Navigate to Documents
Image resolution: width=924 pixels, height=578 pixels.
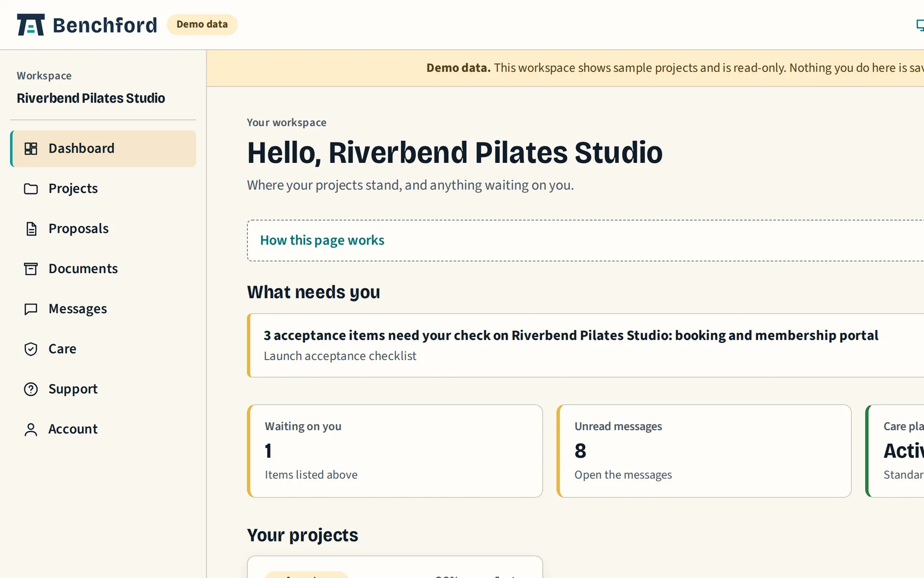(x=103, y=269)
